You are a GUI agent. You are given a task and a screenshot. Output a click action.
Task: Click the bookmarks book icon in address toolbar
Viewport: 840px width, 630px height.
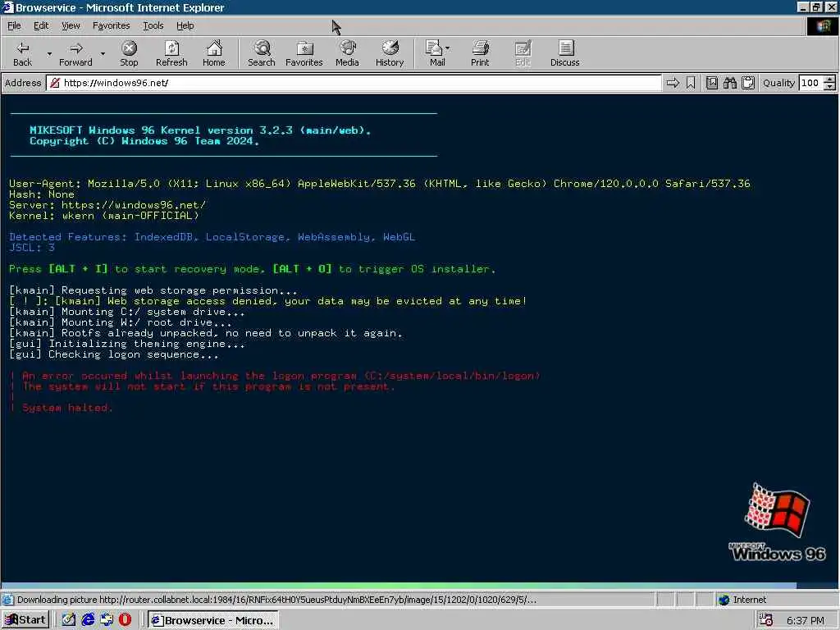[x=711, y=83]
